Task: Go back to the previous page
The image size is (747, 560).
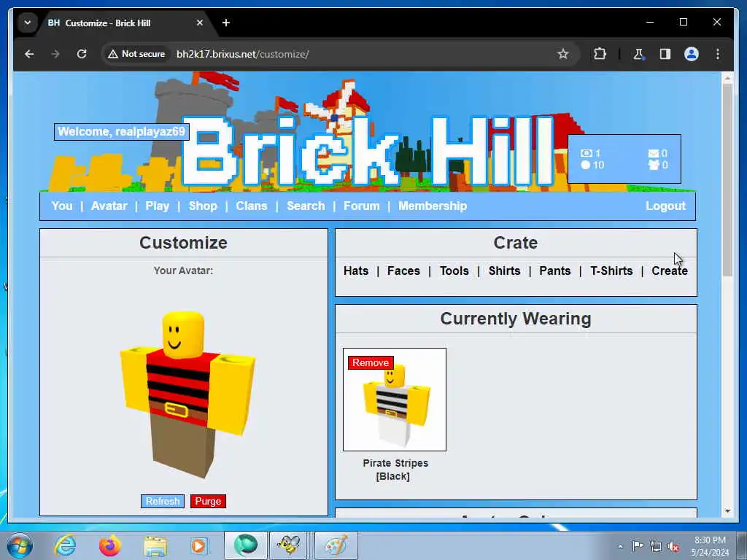Action: [x=29, y=54]
